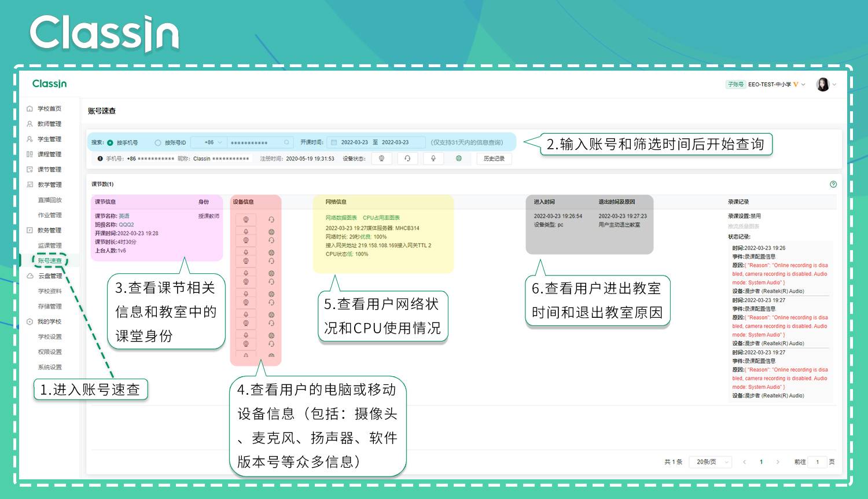Click the calendar icon in the date range
The width and height of the screenshot is (868, 499).
point(333,142)
